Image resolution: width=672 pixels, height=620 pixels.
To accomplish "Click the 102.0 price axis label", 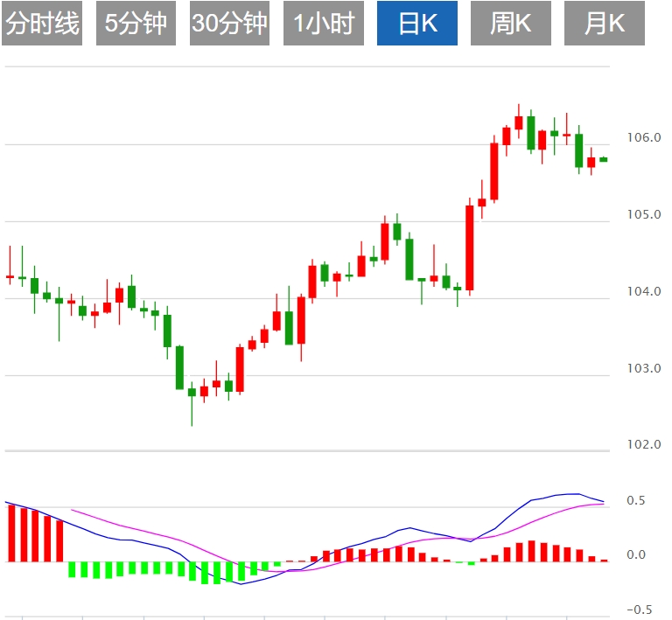I will point(644,444).
